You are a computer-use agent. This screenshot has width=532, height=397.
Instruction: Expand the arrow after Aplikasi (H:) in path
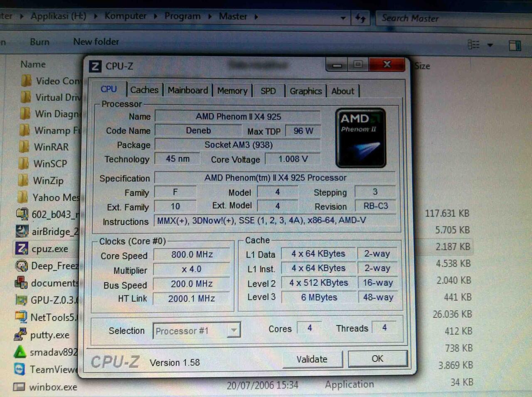point(96,16)
